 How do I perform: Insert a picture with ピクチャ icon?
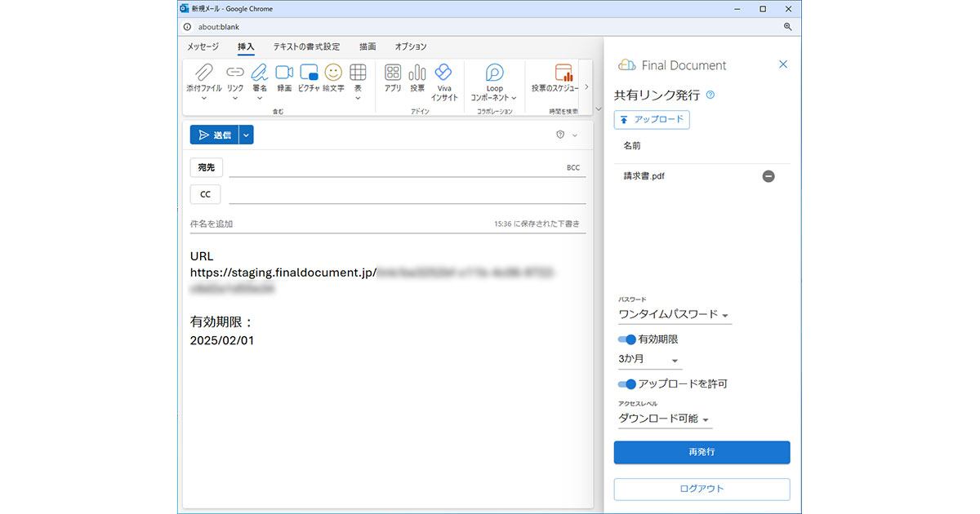pos(309,73)
